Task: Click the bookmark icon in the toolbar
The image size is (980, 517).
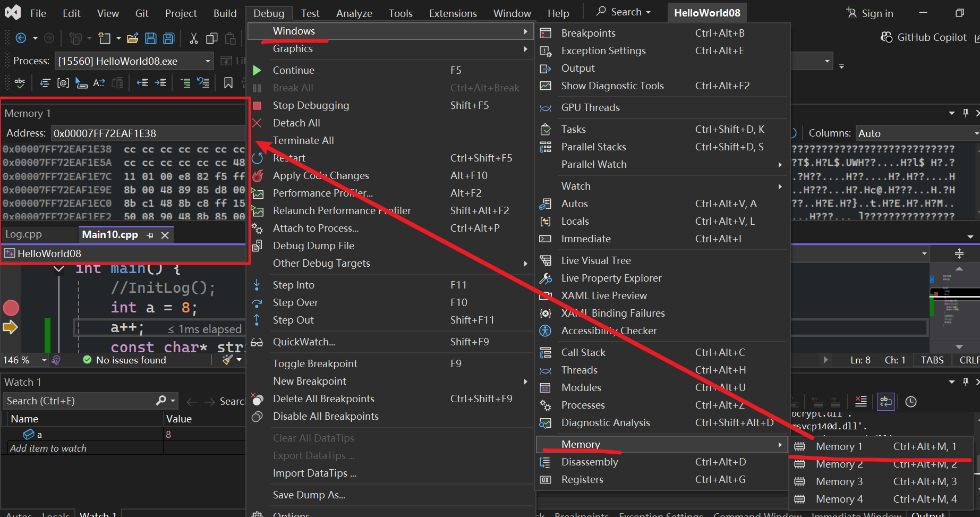Action: click(x=228, y=83)
